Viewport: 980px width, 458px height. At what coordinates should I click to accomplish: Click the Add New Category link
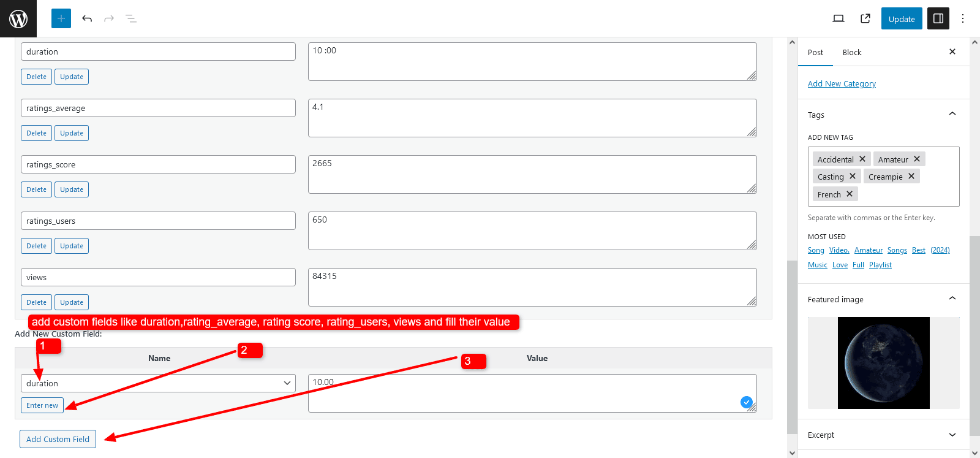tap(842, 84)
